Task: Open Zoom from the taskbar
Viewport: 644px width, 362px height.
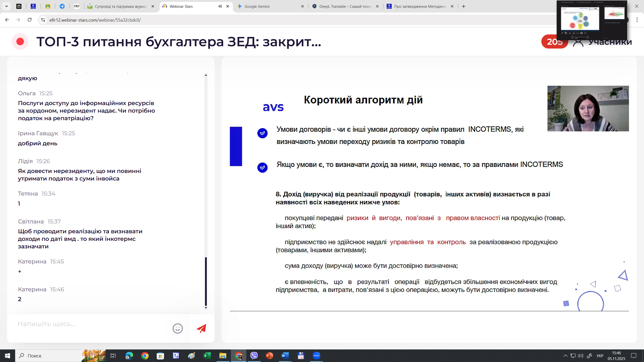Action: coord(316,355)
